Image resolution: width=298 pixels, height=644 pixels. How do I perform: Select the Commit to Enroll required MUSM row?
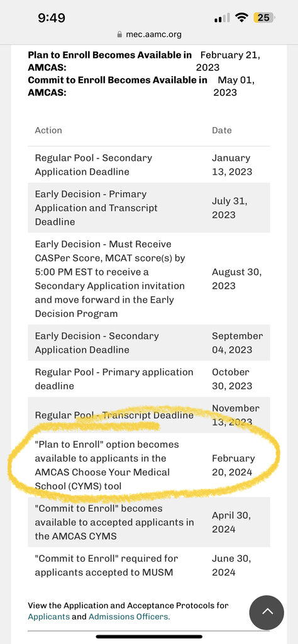click(149, 565)
